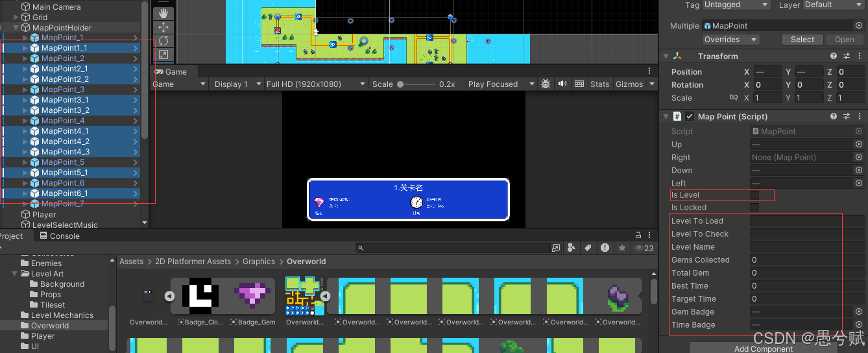The height and width of the screenshot is (353, 868).
Task: Open Play Focused dropdown
Action: pos(501,84)
